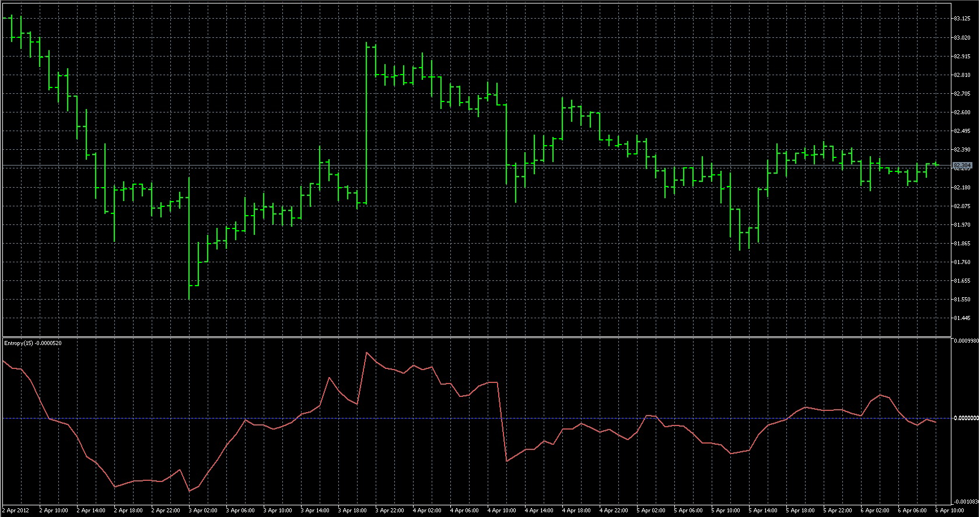Screen dimensions: 980x517
Task: Click the 83.020 price scale label
Action: coord(962,38)
